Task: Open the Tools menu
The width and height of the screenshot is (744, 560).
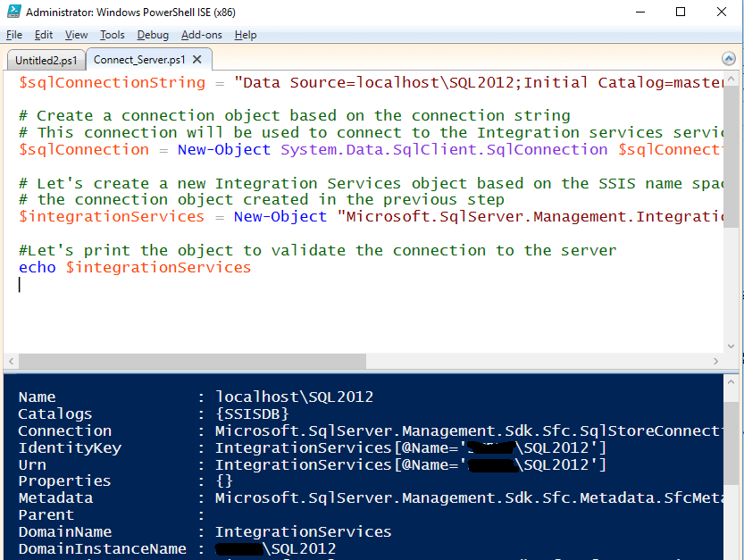Action: tap(113, 35)
